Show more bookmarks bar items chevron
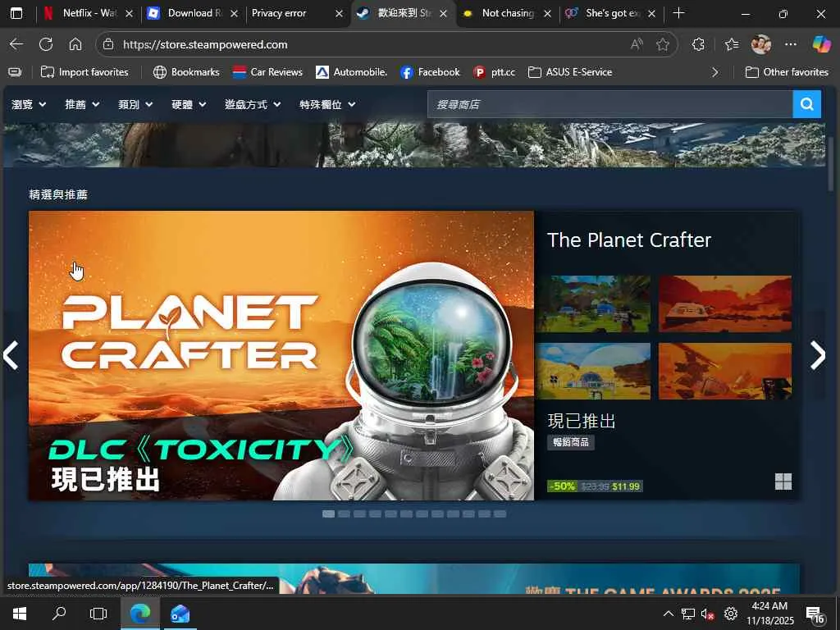The height and width of the screenshot is (630, 840). [714, 72]
